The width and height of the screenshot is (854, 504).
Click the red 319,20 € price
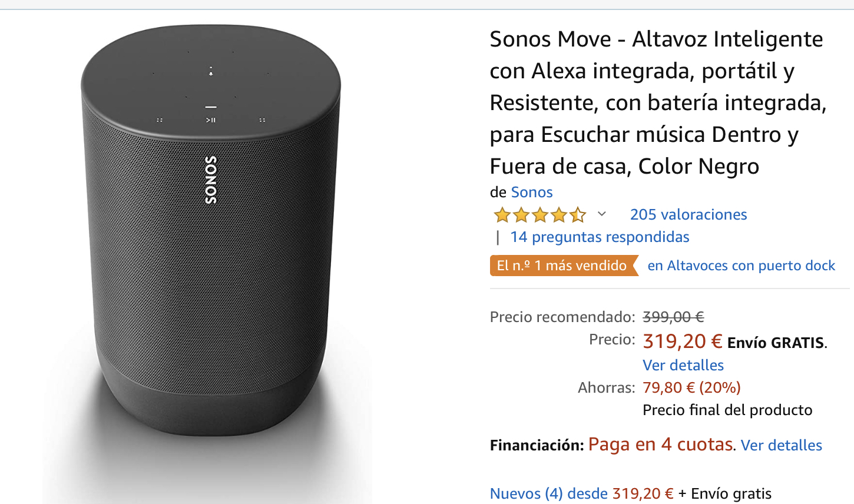[x=682, y=341]
